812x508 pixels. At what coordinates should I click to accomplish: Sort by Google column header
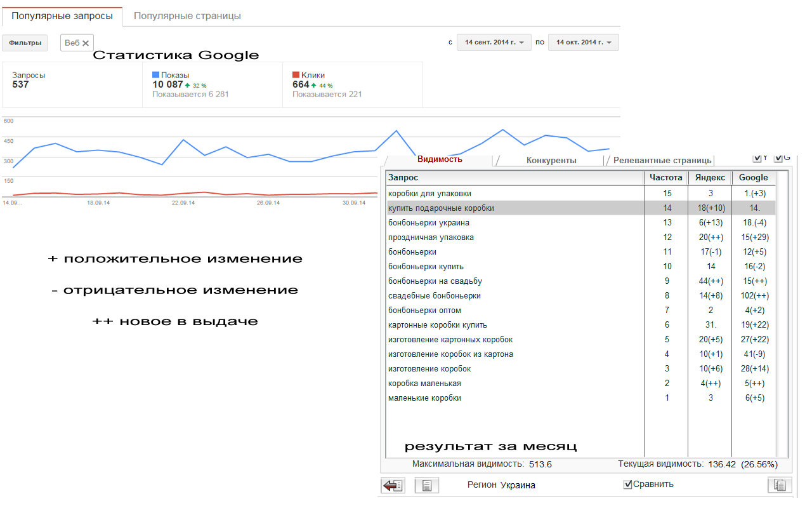(x=754, y=178)
